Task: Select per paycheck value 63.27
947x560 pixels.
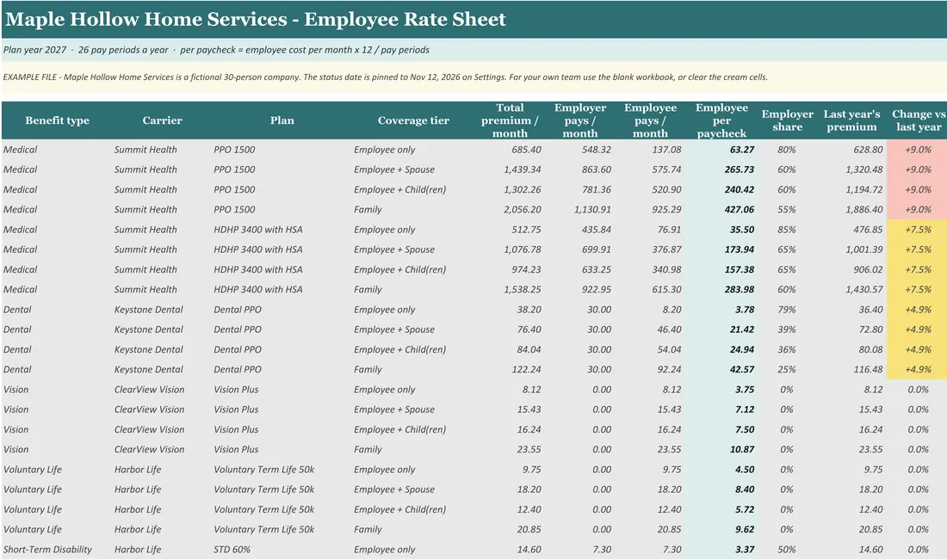Action: 741,150
